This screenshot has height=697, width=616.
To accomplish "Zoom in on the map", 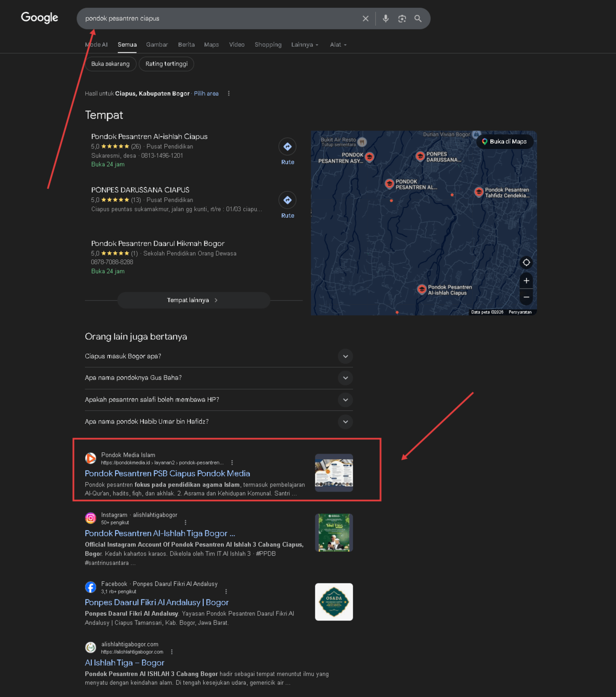I will coord(526,281).
